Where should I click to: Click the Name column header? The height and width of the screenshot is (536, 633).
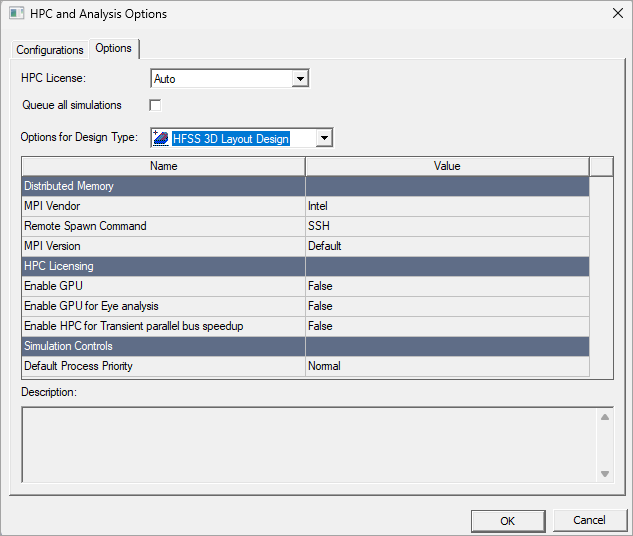point(163,166)
